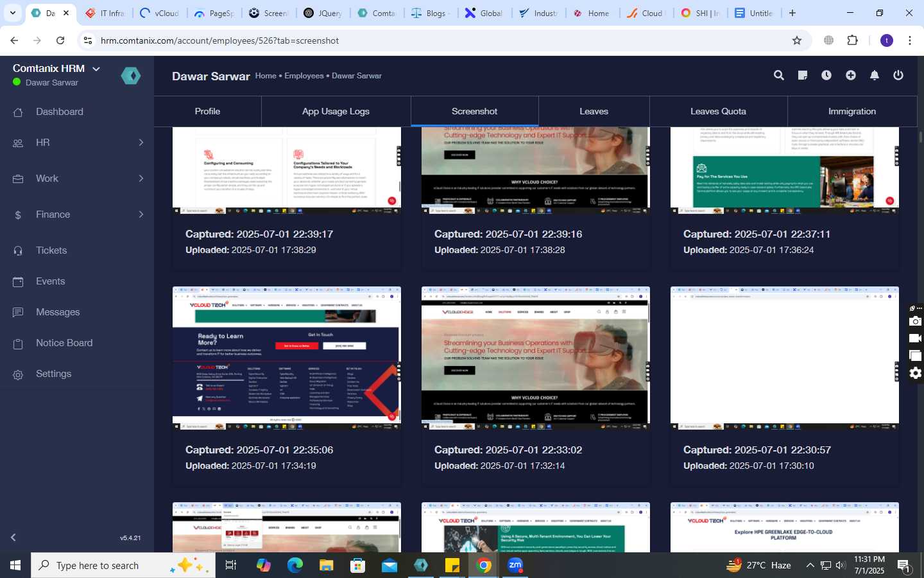The height and width of the screenshot is (578, 924).
Task: Switch to the JQuery browser tab
Action: [x=324, y=13]
